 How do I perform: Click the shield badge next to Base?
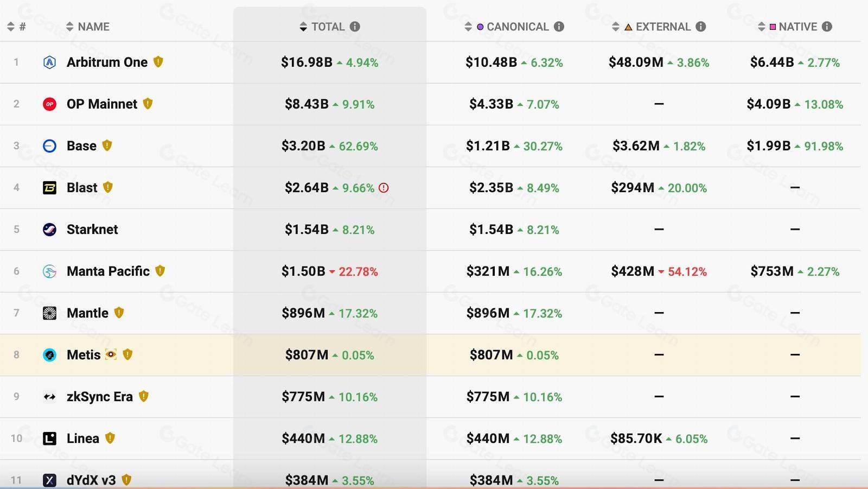(107, 145)
